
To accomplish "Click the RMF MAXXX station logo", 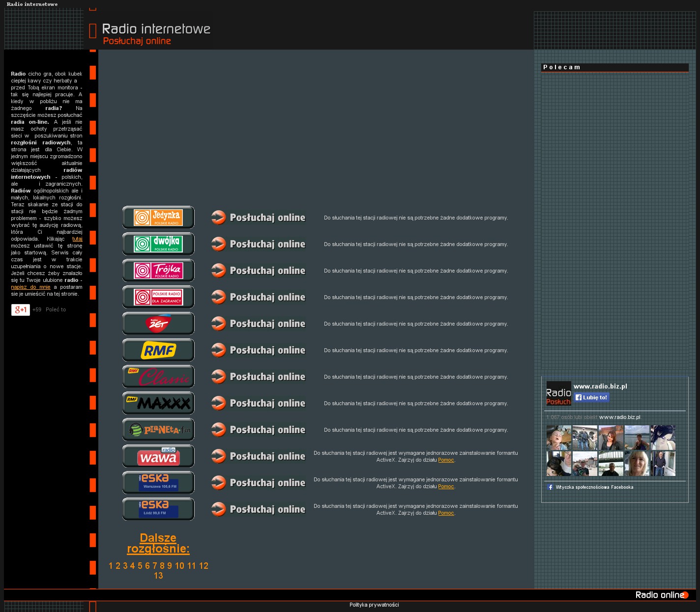I will pos(158,403).
